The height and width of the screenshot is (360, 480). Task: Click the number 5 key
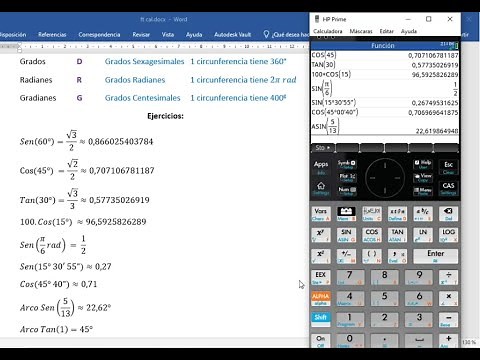pos(384,299)
